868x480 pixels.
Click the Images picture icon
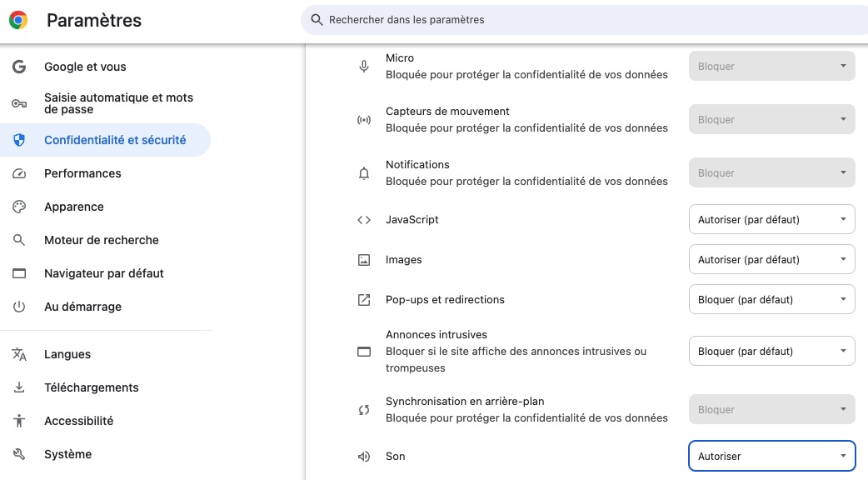coord(364,260)
